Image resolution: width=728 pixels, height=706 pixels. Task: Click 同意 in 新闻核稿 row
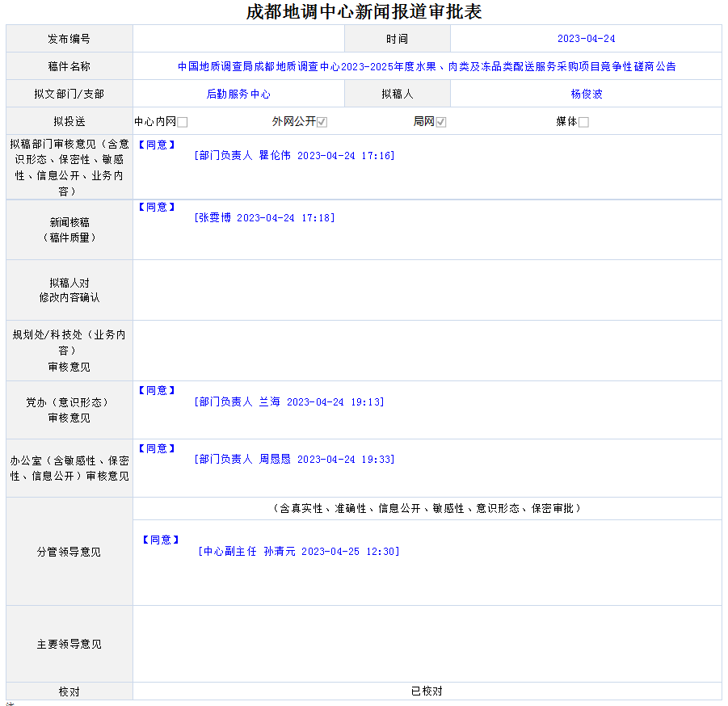coord(157,207)
